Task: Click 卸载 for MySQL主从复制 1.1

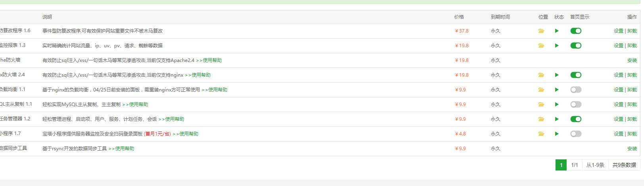Action: pos(632,105)
